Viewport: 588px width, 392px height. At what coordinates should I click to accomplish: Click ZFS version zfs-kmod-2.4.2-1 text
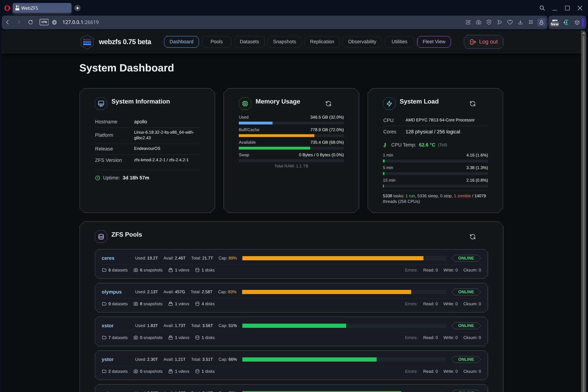161,160
